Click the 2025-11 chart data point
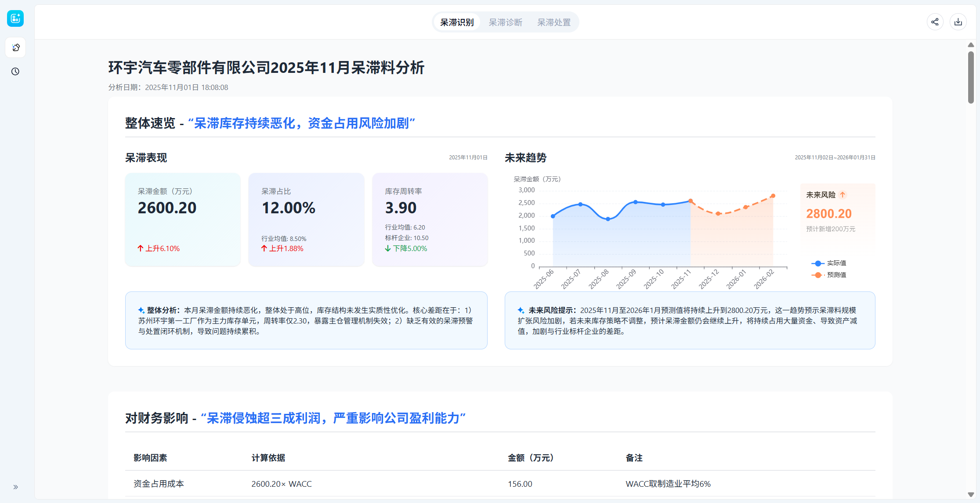Screen dimensions: 980x503 [x=691, y=201]
